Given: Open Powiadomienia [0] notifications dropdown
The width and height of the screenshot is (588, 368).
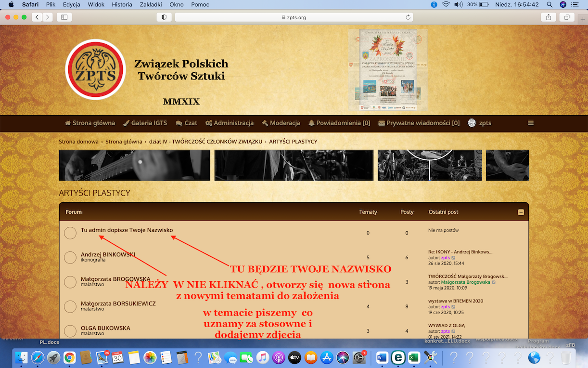Looking at the screenshot, I should (339, 123).
